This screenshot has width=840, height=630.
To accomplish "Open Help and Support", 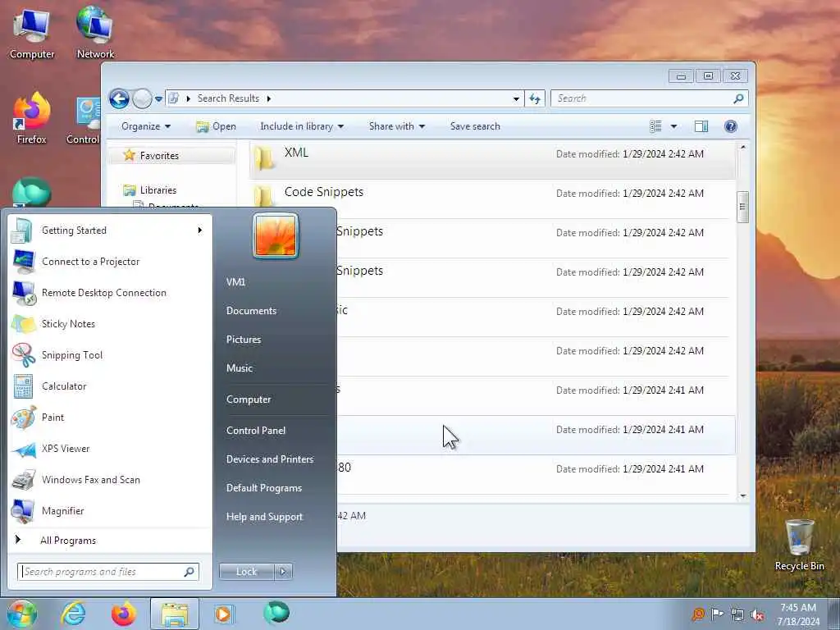I will 265,517.
